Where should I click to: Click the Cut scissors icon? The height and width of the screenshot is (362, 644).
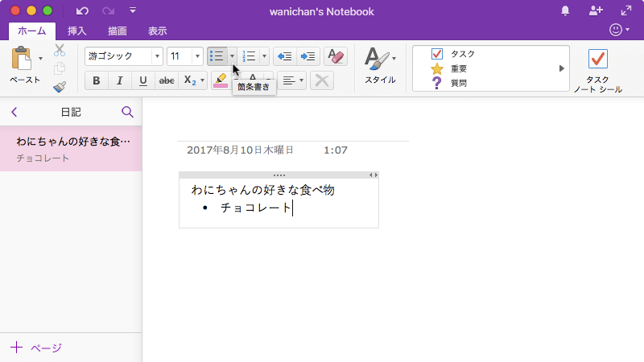60,50
